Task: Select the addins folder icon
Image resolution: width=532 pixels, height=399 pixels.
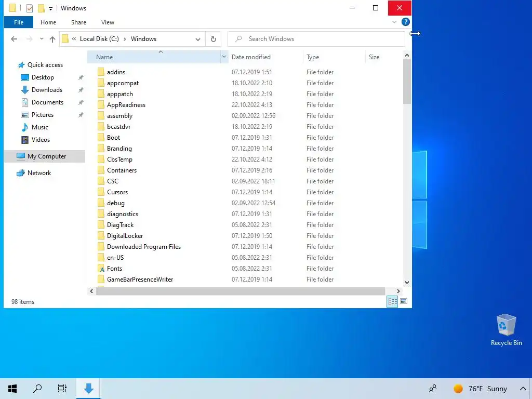Action: pos(101,72)
